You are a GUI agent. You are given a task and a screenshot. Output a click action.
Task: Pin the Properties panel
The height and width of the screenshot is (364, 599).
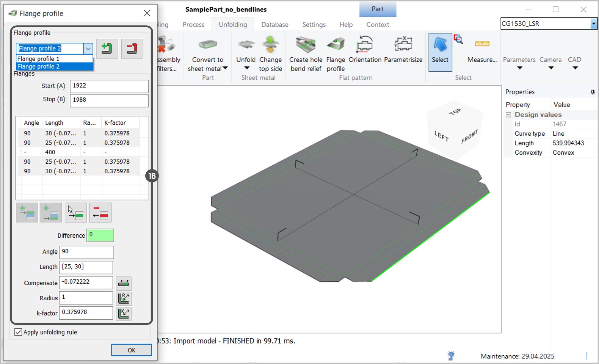click(x=593, y=92)
